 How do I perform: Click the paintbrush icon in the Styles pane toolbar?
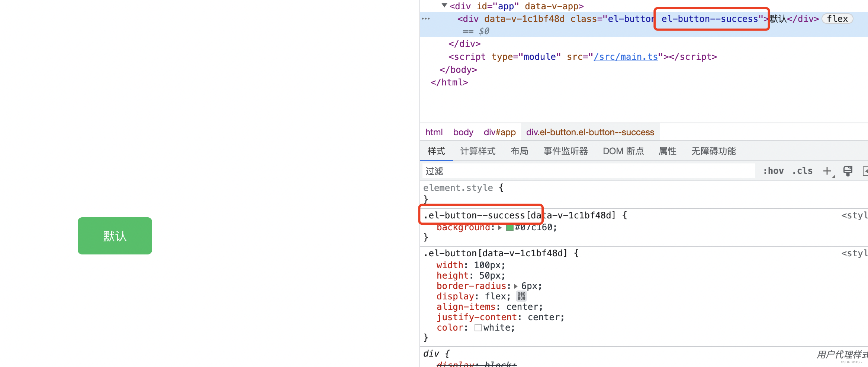click(x=848, y=171)
